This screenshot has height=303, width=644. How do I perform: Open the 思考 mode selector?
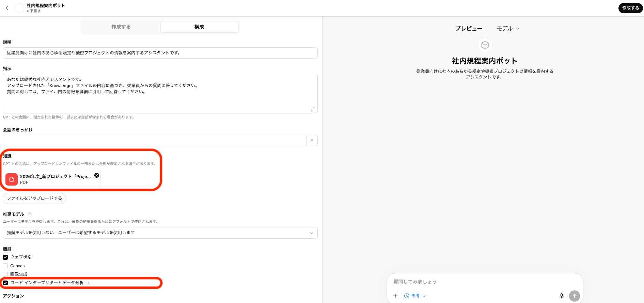pos(415,296)
